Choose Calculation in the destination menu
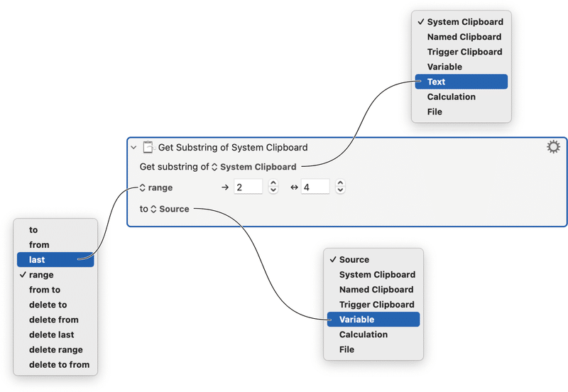Image resolution: width=568 pixels, height=392 pixels. [373, 334]
